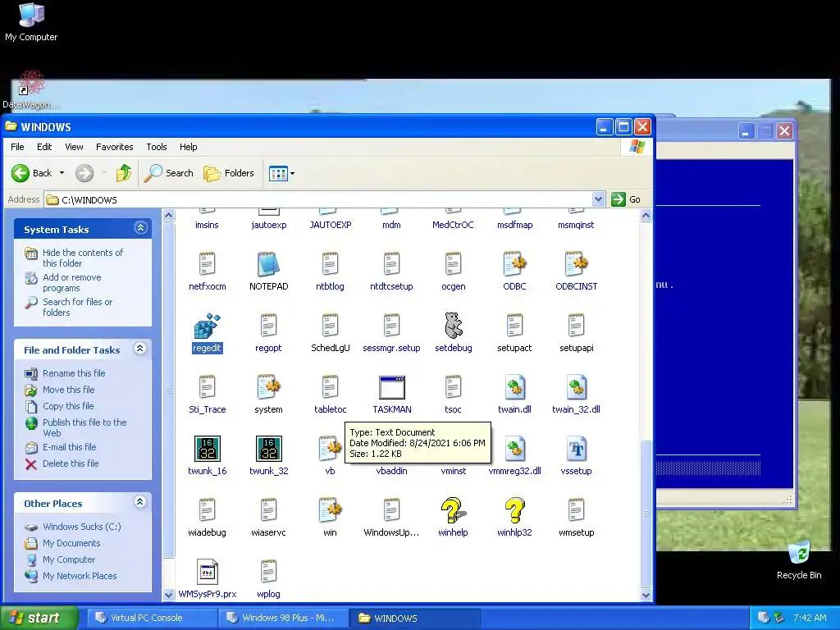Open the Back history dropdown arrow
Viewport: 840px width, 630px height.
point(62,173)
